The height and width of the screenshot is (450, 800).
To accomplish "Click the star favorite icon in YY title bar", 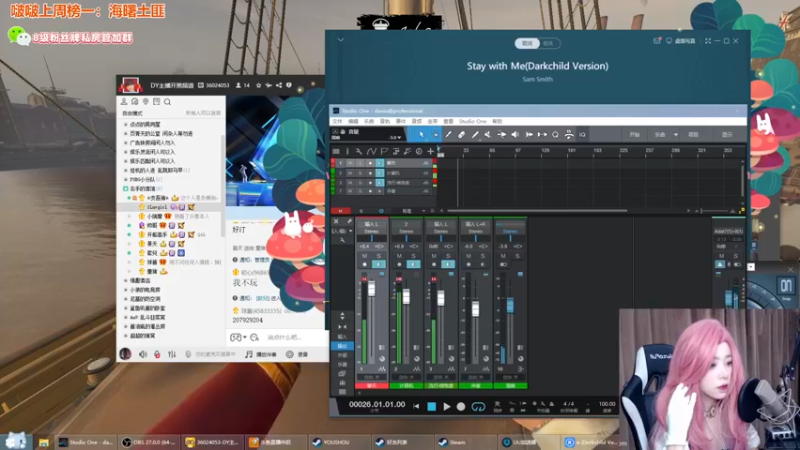I will coord(259,85).
